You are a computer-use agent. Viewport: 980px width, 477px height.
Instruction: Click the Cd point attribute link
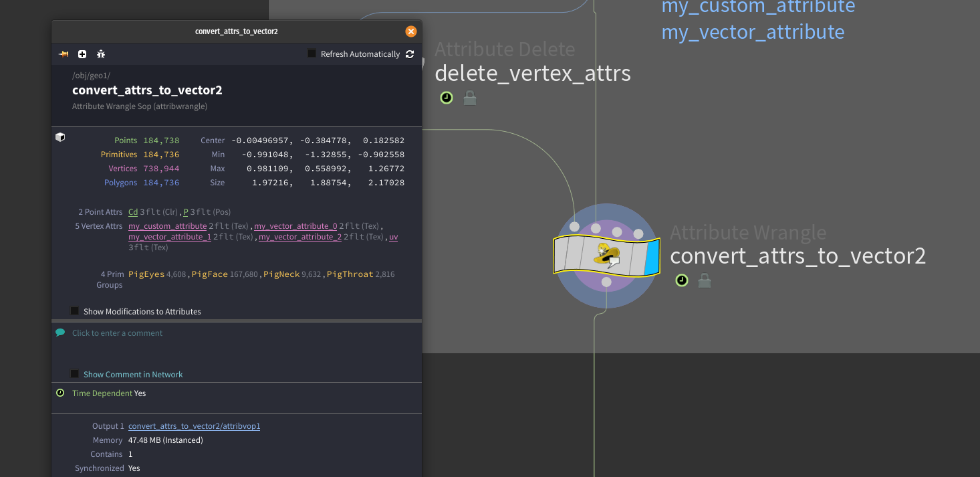132,211
